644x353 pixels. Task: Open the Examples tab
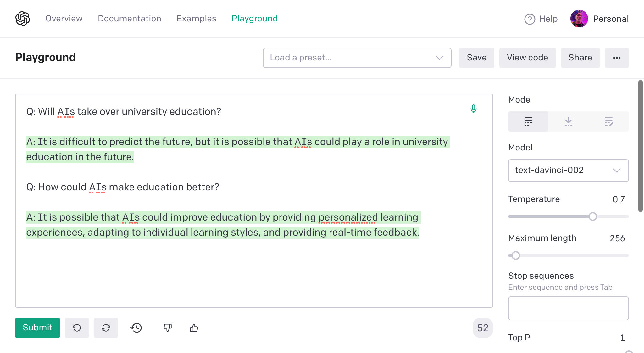click(196, 19)
